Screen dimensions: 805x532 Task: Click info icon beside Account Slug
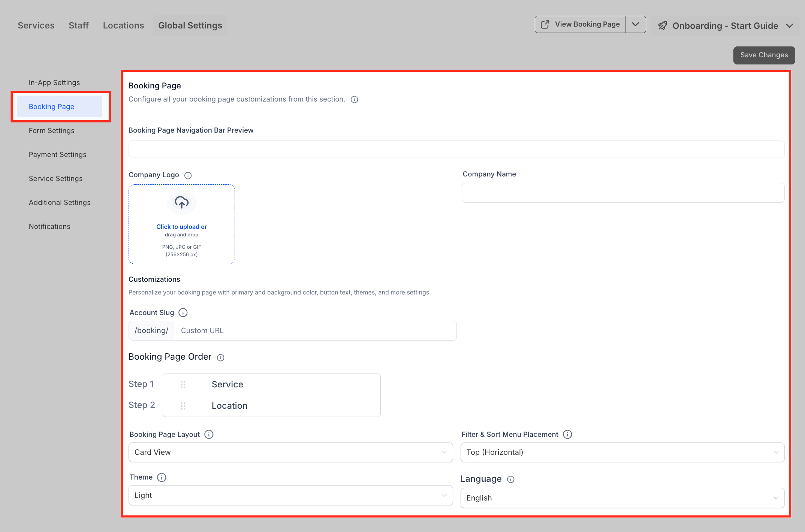[x=183, y=312]
